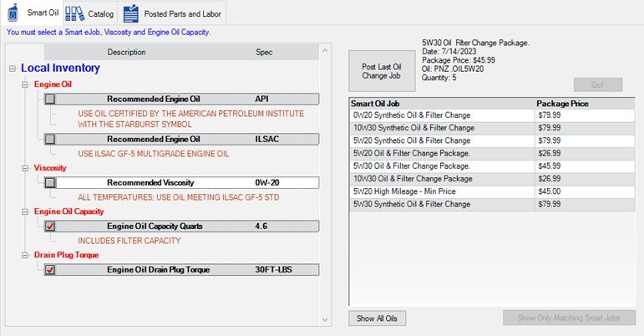Image resolution: width=644 pixels, height=336 pixels.
Task: Click the Local Inventory heading
Action: pyautogui.click(x=60, y=68)
